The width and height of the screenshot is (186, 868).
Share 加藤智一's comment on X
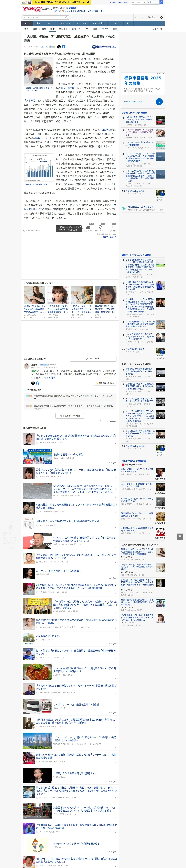point(33,383)
